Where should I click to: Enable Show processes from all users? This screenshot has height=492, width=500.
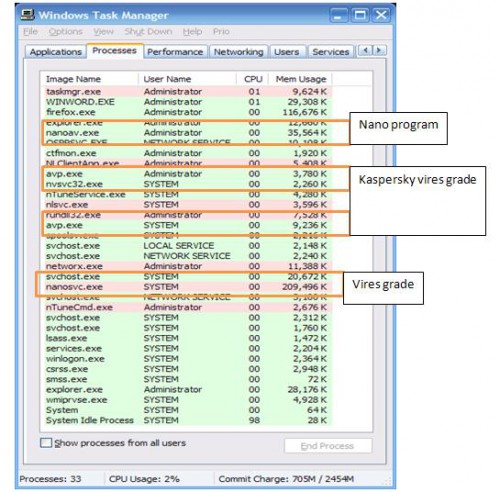[46, 443]
